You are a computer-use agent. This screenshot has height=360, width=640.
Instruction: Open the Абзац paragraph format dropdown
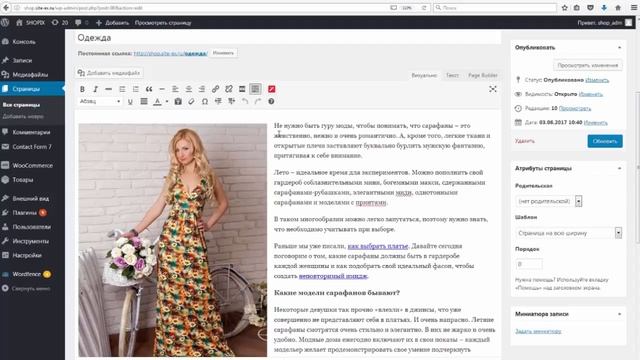(x=100, y=102)
